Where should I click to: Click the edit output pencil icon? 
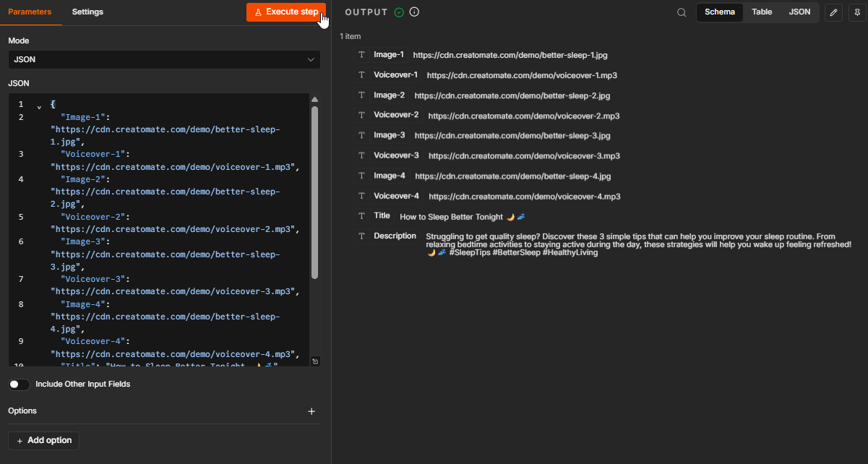[x=833, y=12]
